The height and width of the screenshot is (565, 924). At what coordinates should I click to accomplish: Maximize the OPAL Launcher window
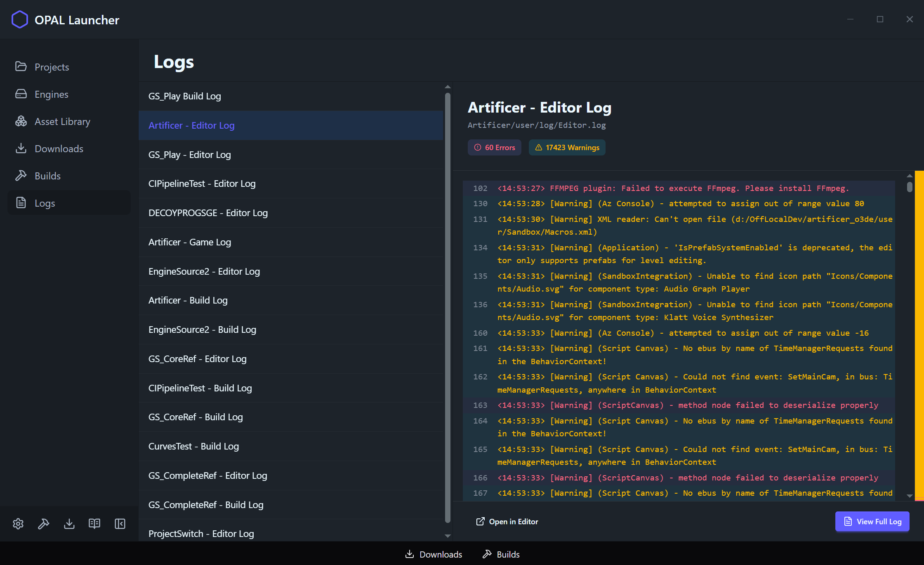[x=880, y=19]
